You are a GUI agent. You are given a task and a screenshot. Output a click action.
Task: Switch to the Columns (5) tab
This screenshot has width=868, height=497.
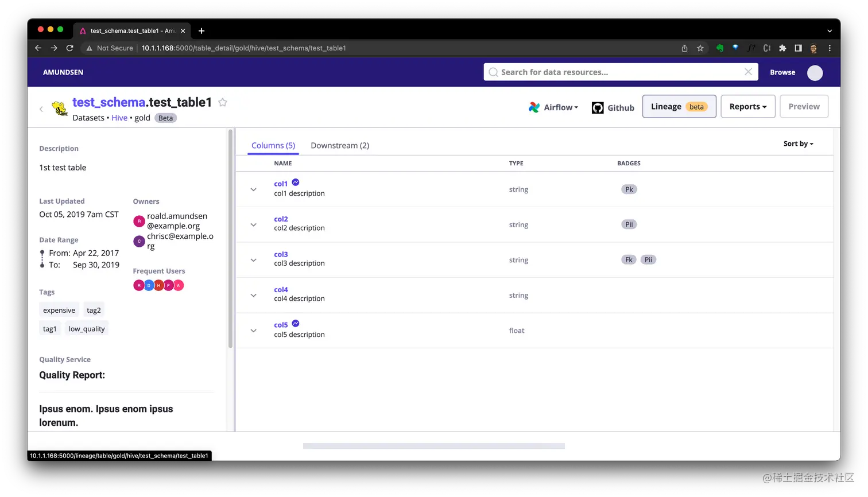pyautogui.click(x=273, y=146)
